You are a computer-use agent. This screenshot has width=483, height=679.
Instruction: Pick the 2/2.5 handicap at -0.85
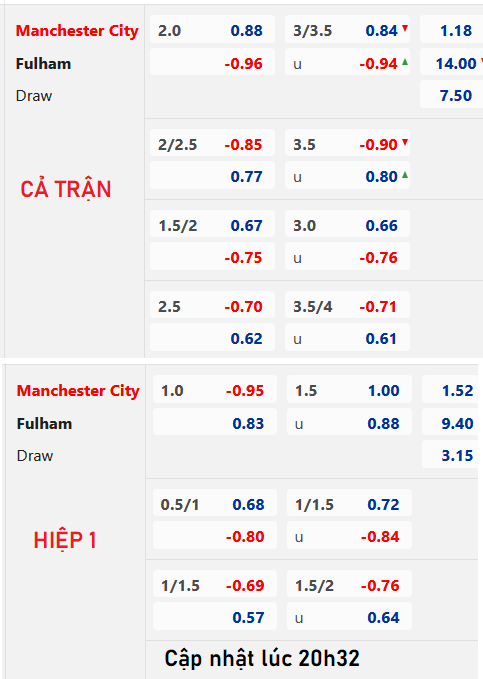[212, 144]
